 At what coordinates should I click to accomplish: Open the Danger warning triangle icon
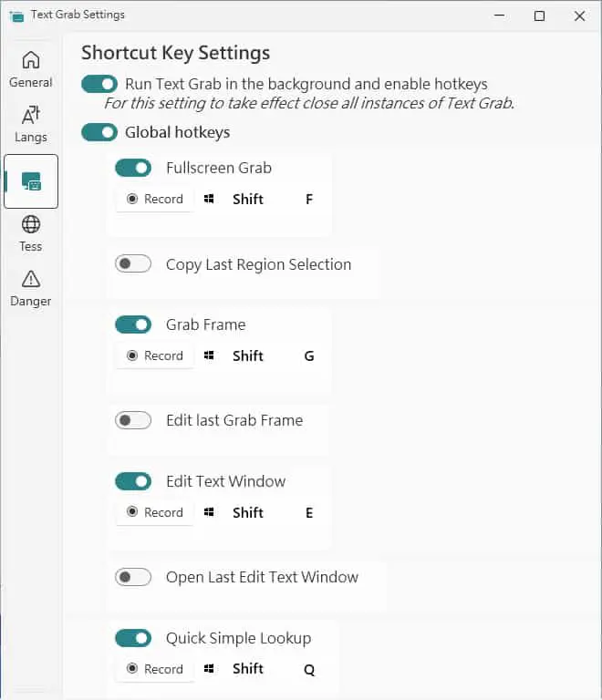[31, 279]
